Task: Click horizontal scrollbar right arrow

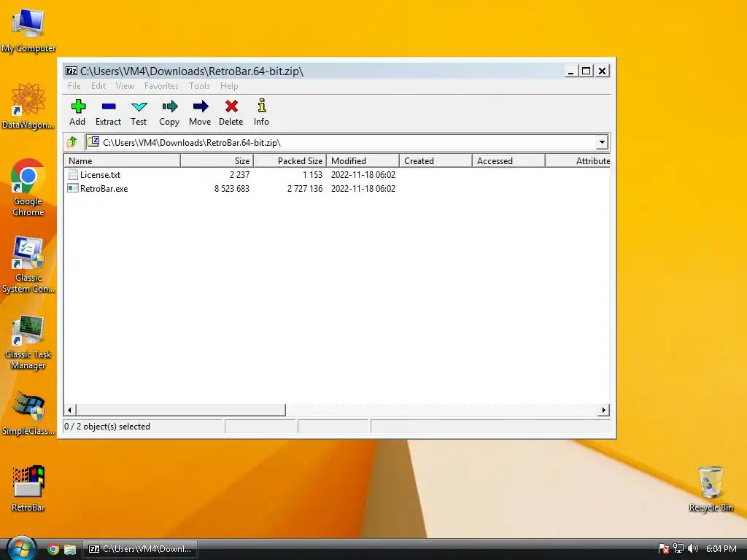Action: click(603, 410)
